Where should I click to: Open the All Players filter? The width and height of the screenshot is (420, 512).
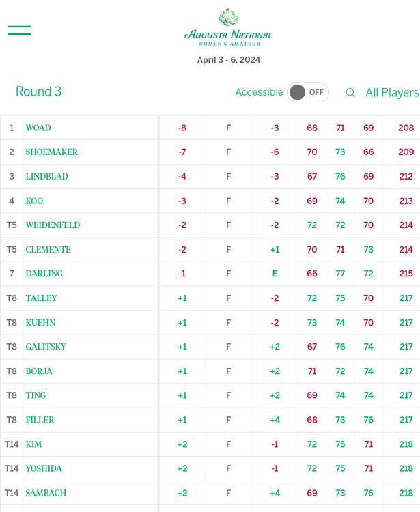[x=391, y=92]
